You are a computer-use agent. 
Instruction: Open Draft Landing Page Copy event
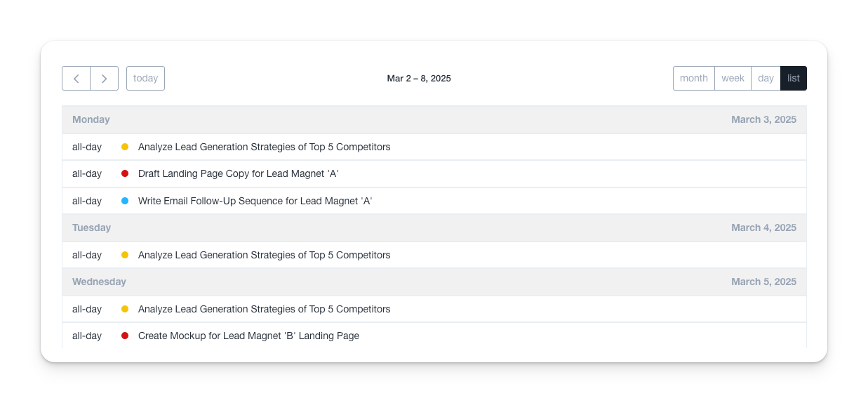tap(238, 173)
